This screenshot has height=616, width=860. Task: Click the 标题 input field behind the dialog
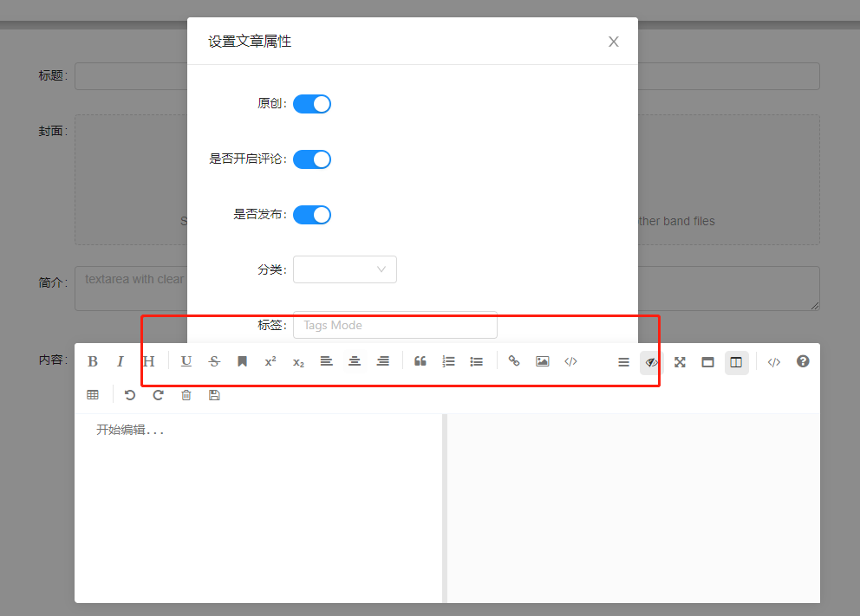(x=447, y=76)
